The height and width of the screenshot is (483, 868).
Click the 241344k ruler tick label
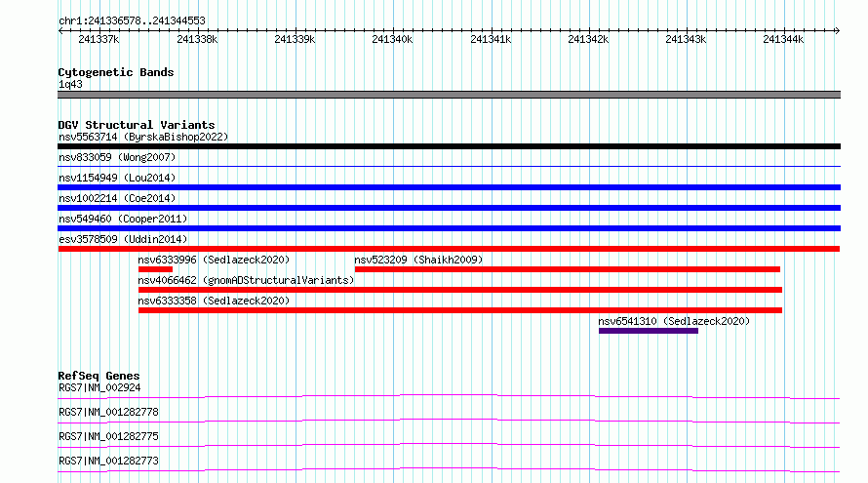tap(783, 39)
